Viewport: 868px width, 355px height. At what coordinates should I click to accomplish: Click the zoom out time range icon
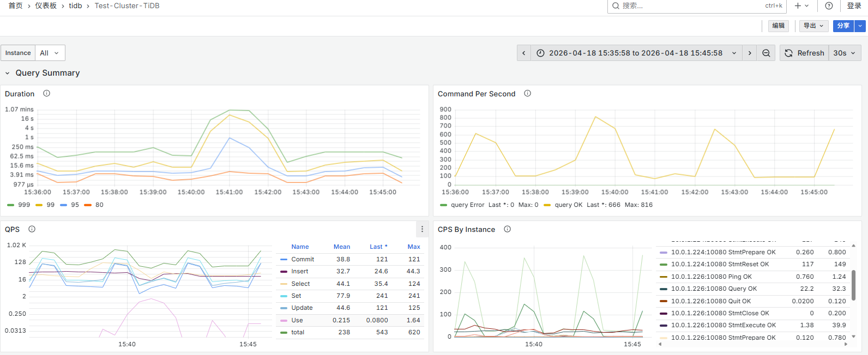pos(766,53)
